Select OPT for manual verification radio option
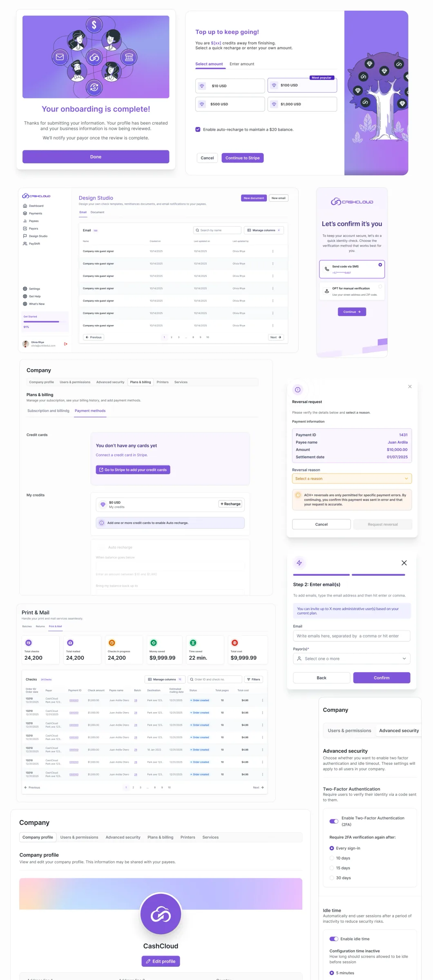Screen dimensions: 433x980 pyautogui.click(x=380, y=287)
